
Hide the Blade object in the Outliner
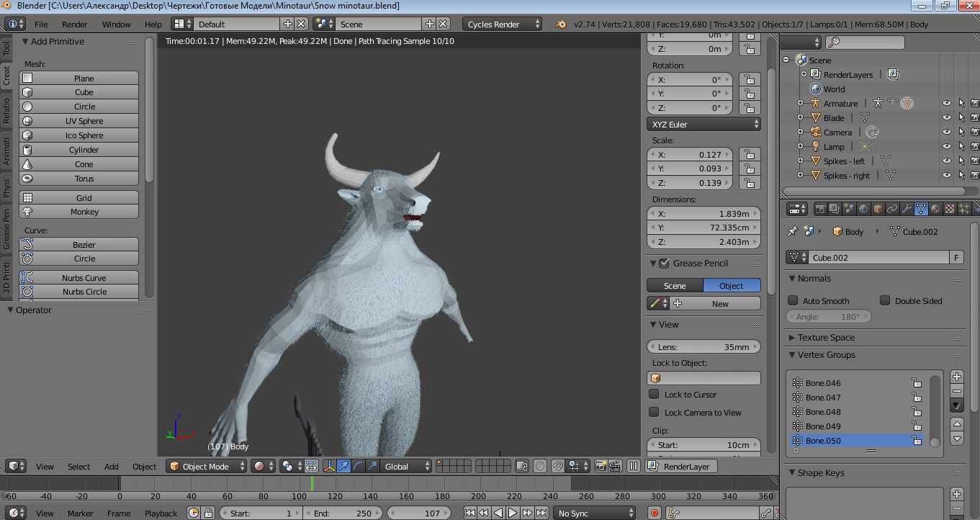tap(947, 117)
